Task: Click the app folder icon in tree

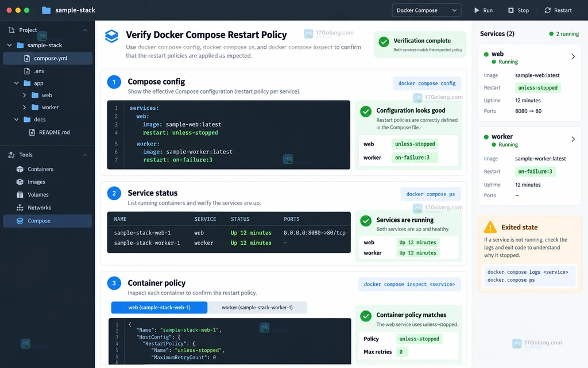Action: [27, 83]
